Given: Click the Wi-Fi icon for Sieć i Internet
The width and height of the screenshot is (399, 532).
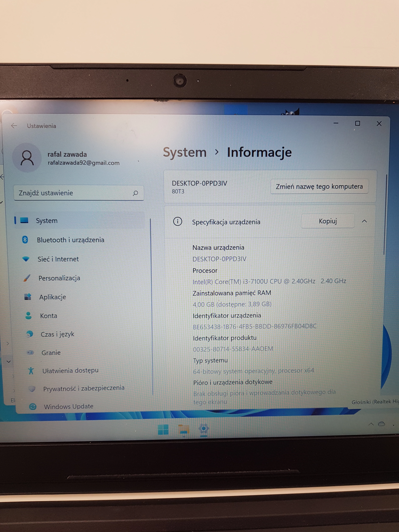Looking at the screenshot, I should click(x=26, y=259).
